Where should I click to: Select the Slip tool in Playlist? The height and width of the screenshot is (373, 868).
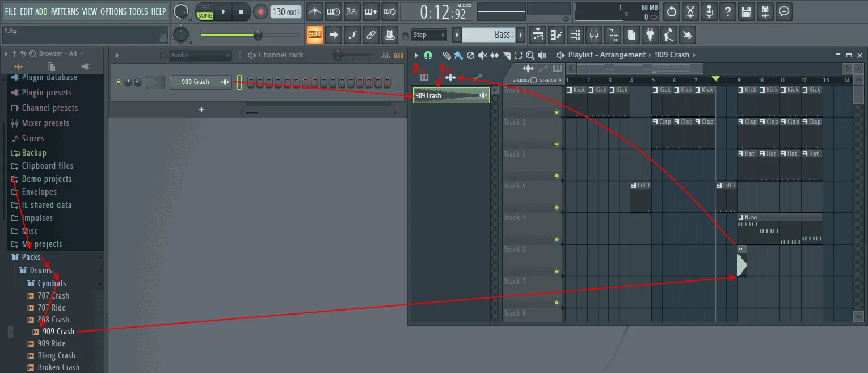[x=494, y=55]
